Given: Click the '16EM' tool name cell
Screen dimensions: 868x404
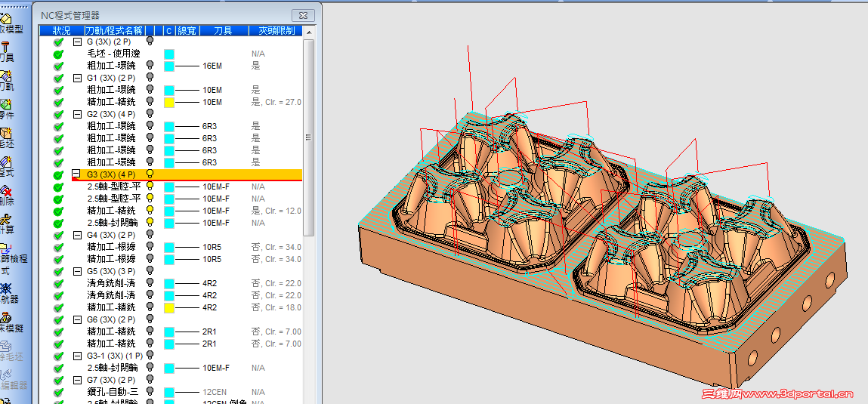Looking at the screenshot, I should pos(212,66).
